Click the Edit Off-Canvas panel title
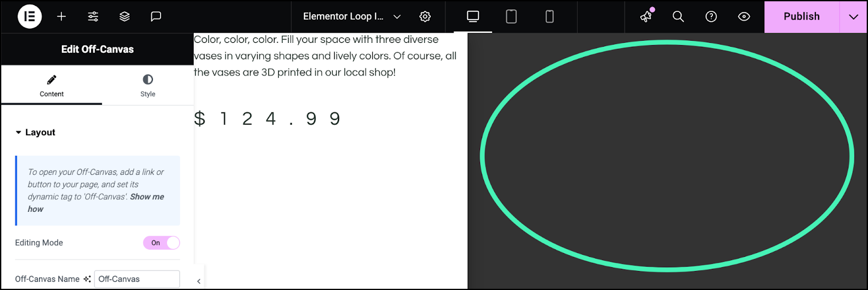 click(x=98, y=49)
